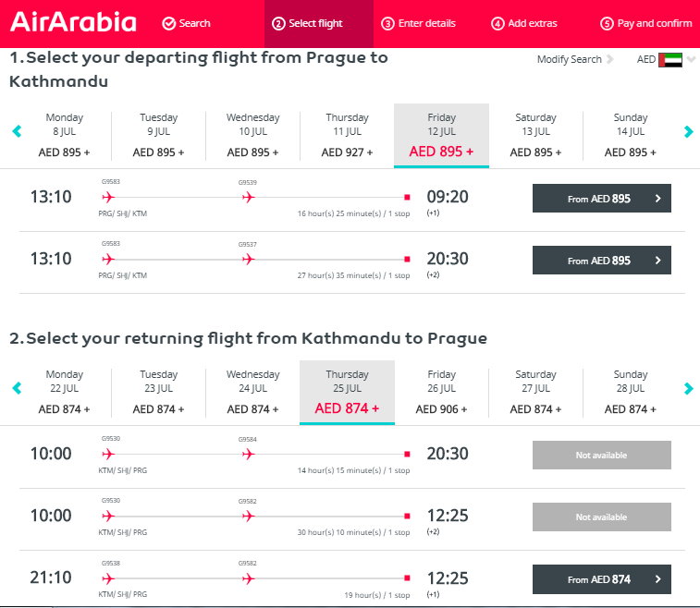Screen dimensions: 700x608
Task: Show later departing dates with right arrow
Action: 688,131
